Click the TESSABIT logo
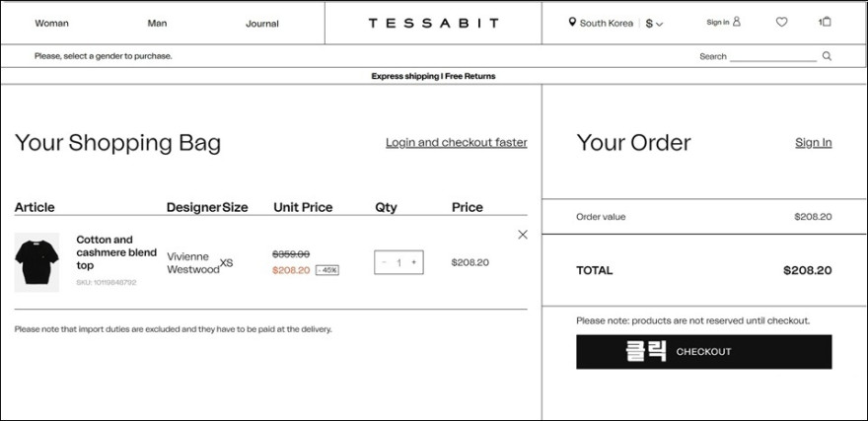This screenshot has height=421, width=868. [433, 23]
